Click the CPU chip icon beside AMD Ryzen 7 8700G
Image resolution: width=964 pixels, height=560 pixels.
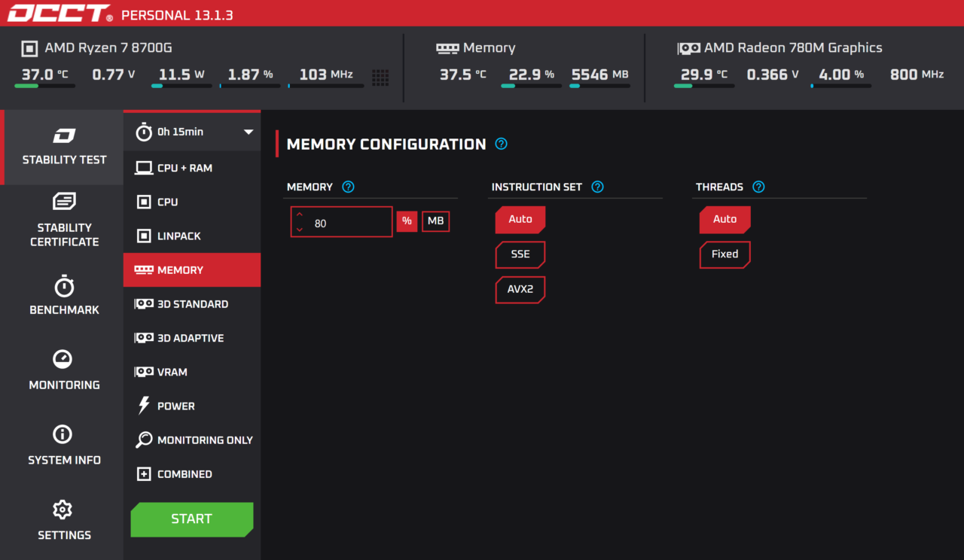(29, 49)
